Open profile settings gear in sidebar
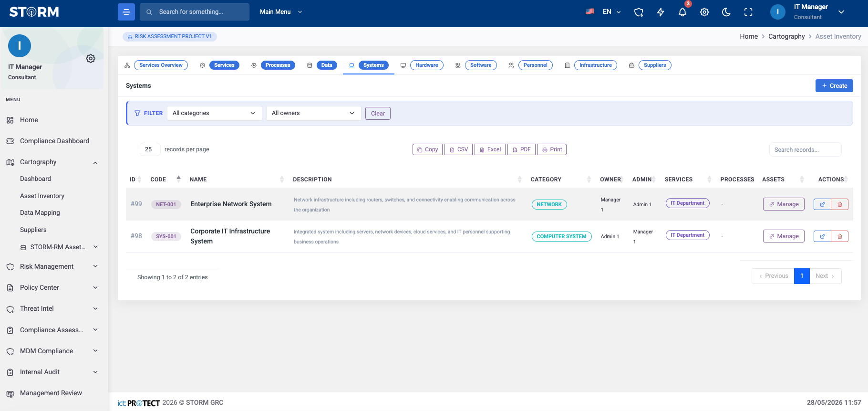This screenshot has height=411, width=868. (91, 58)
